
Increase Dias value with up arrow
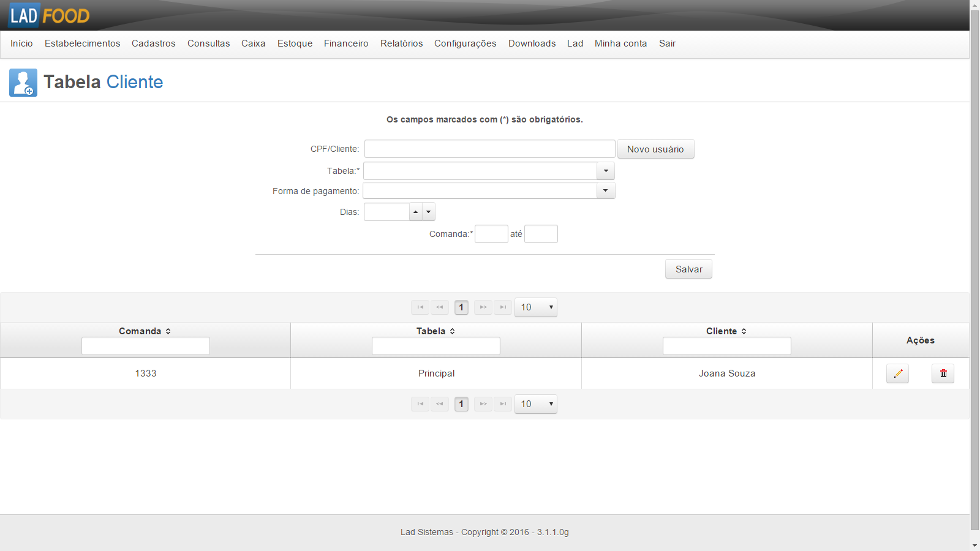[416, 212]
